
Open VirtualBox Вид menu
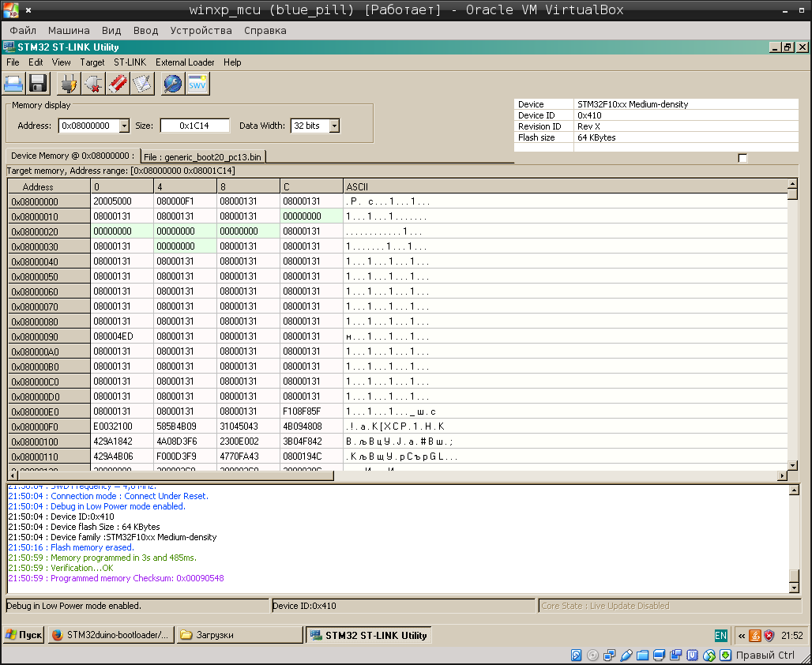click(x=111, y=31)
